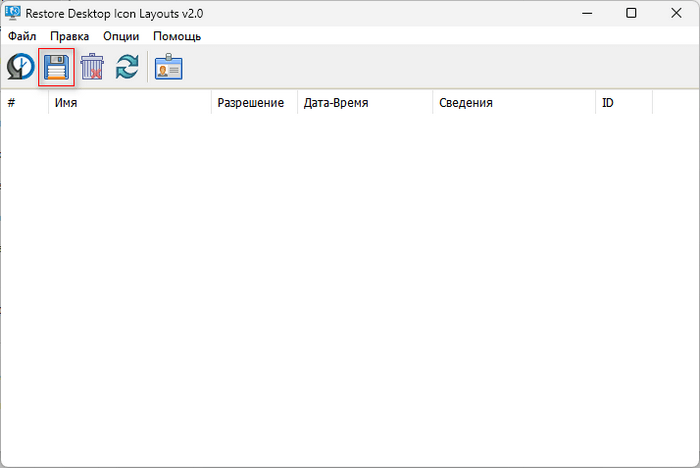The height and width of the screenshot is (468, 700).
Task: Minimize the Restore Desktop Icon Layouts window
Action: click(x=587, y=13)
